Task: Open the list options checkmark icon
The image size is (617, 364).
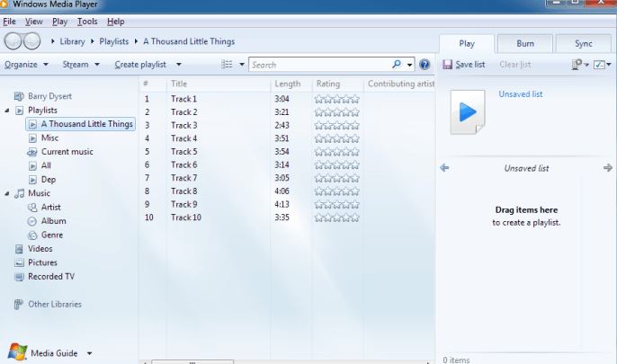Action: [599, 65]
